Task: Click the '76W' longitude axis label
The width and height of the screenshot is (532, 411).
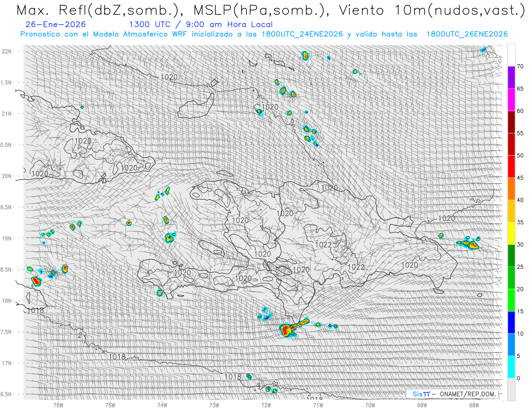Action: pyautogui.click(x=58, y=405)
